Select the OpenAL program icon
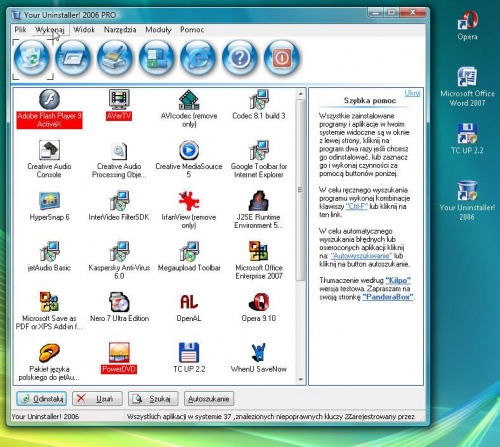The height and width of the screenshot is (447, 500). (189, 307)
